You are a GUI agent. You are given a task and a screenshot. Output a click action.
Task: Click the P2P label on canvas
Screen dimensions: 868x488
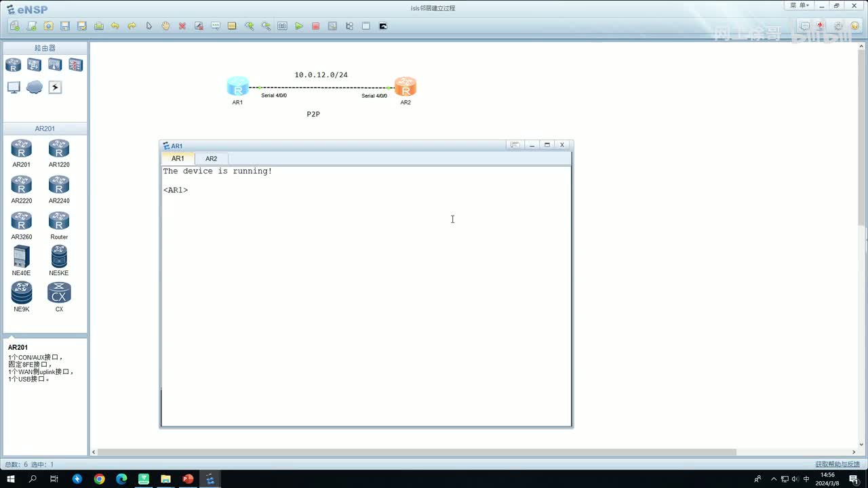click(313, 115)
